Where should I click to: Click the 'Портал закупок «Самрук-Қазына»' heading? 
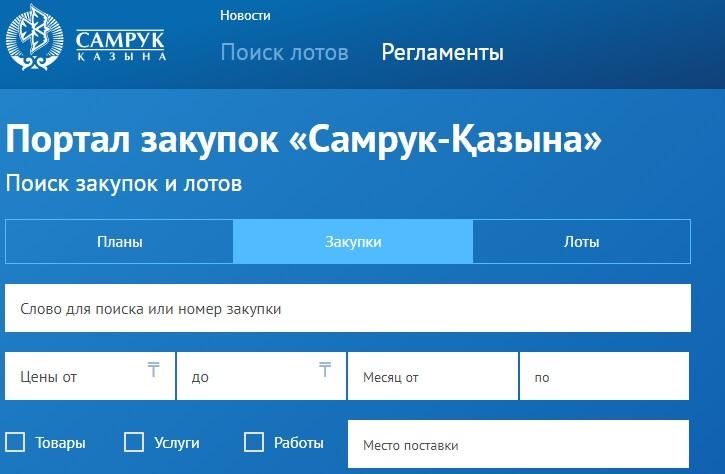click(303, 139)
